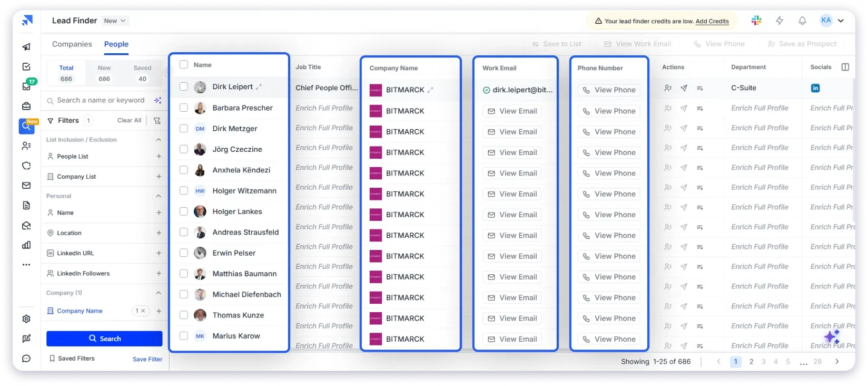Open the LinkedIn icon in Dirk Leipert row
868x386 pixels.
(815, 88)
